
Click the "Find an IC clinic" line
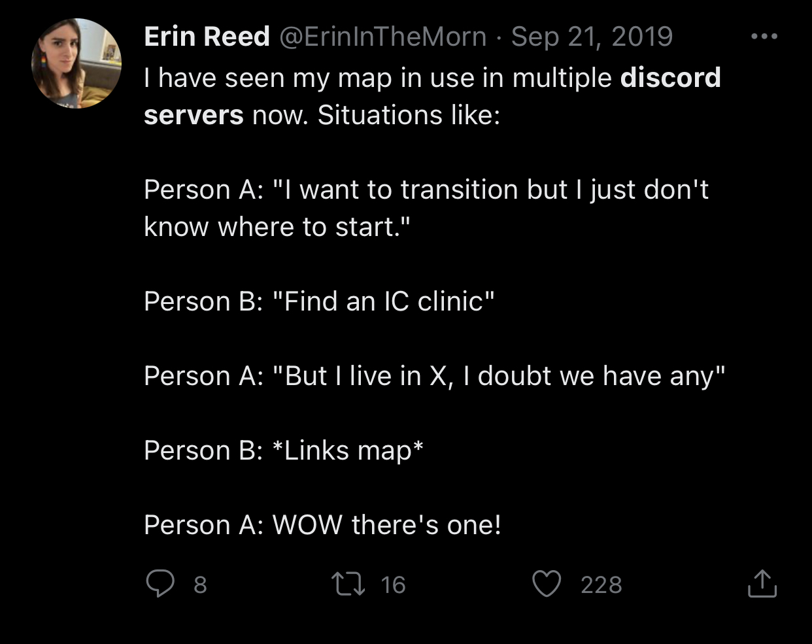point(382,301)
